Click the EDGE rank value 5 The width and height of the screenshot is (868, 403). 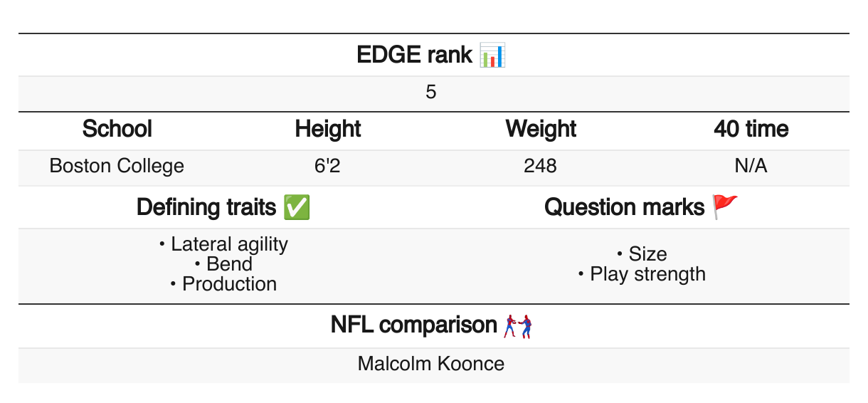coord(431,93)
